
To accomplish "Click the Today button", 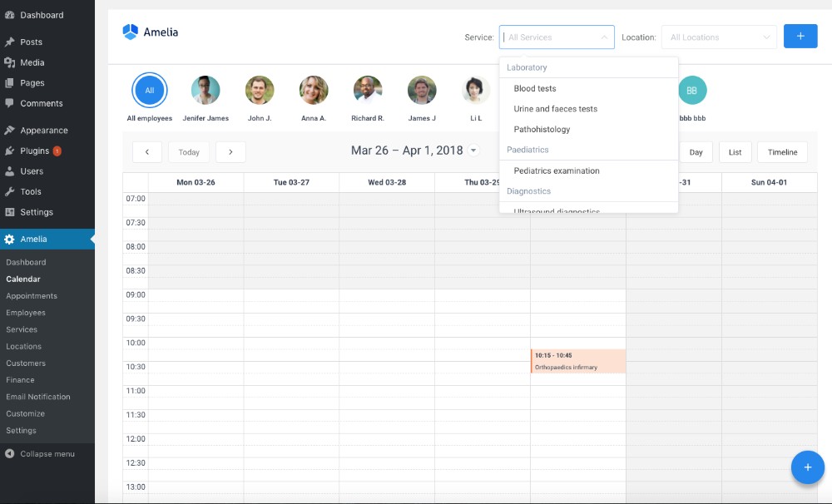I will click(189, 152).
